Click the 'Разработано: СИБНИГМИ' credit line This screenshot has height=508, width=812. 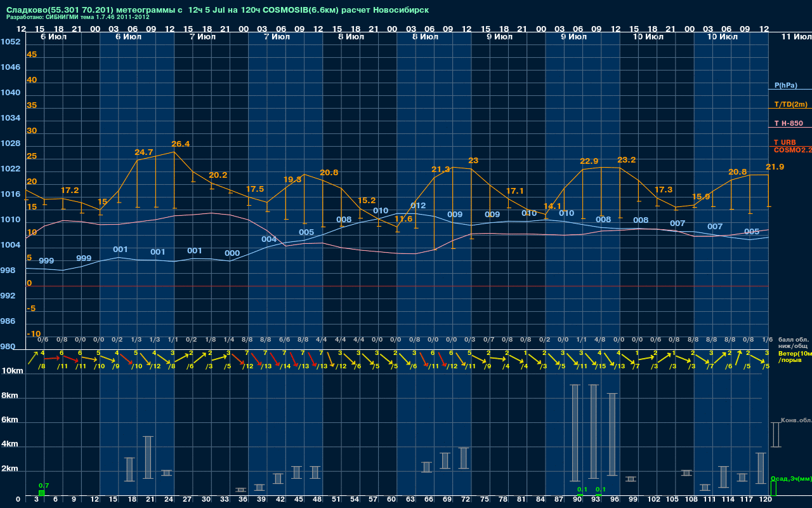pyautogui.click(x=78, y=18)
